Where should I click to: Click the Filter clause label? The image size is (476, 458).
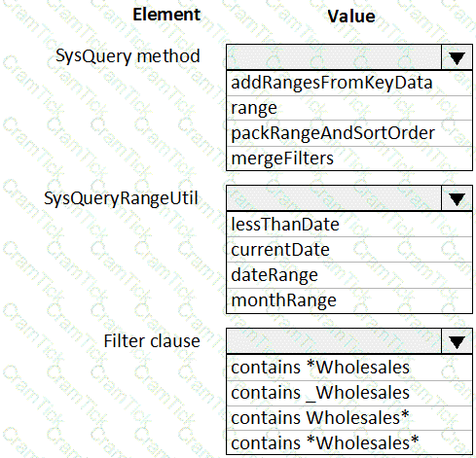click(x=152, y=341)
